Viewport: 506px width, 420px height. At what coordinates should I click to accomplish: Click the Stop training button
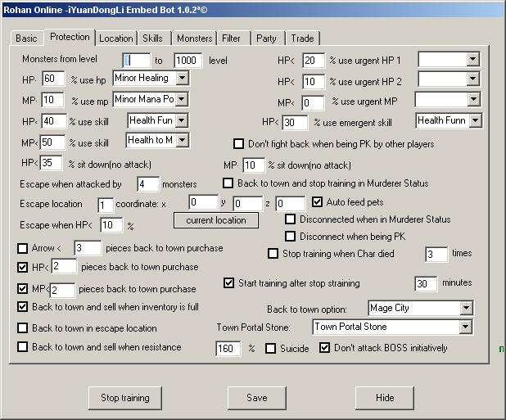point(125,398)
